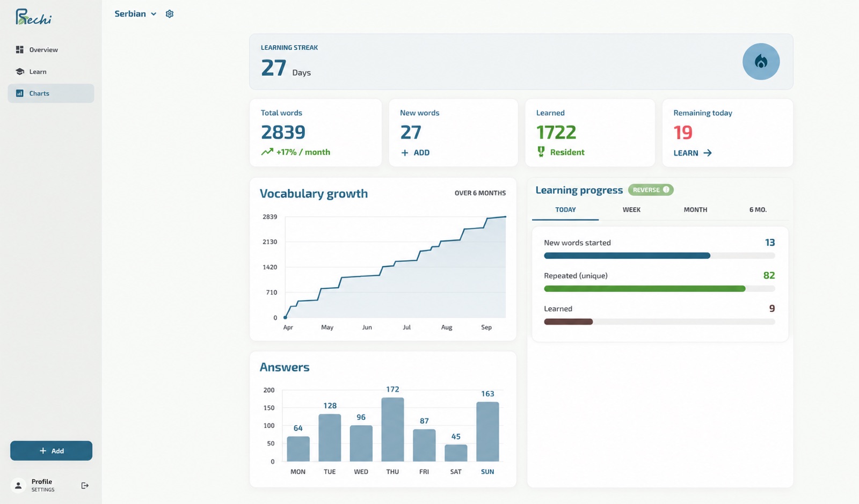Image resolution: width=859 pixels, height=504 pixels.
Task: Open the Serbian language dropdown
Action: click(x=135, y=14)
